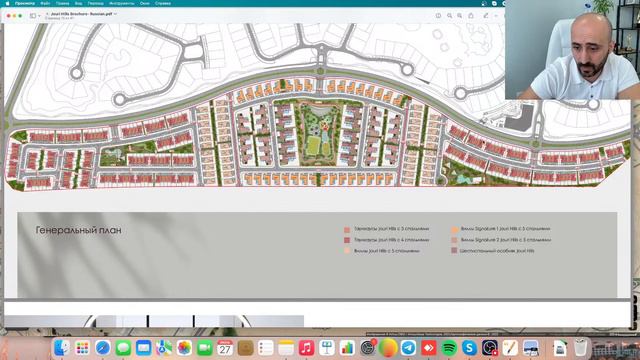Launch Telegram from the Dock

pyautogui.click(x=409, y=348)
